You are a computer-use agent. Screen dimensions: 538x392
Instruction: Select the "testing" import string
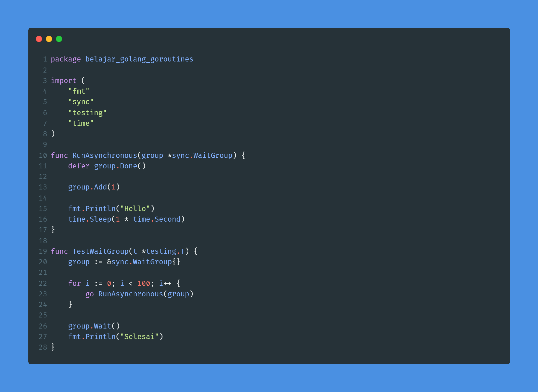point(87,113)
